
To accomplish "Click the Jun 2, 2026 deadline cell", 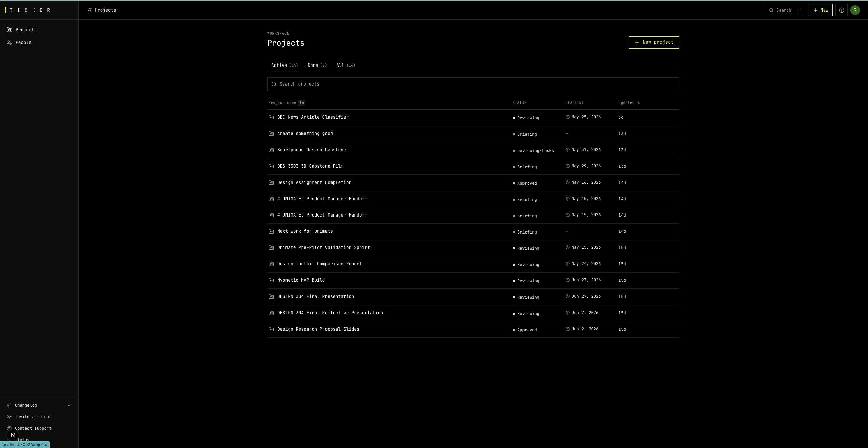I will (x=582, y=329).
